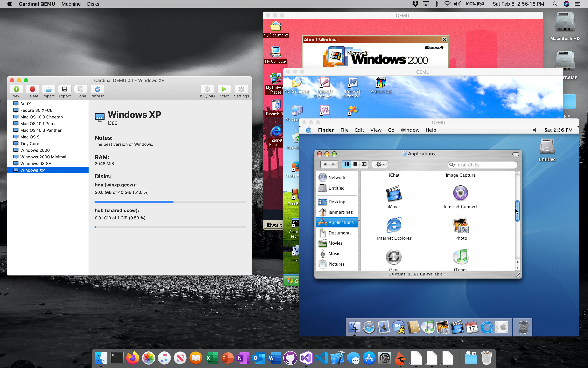
Task: Switch Finder window to list view
Action: (x=355, y=164)
